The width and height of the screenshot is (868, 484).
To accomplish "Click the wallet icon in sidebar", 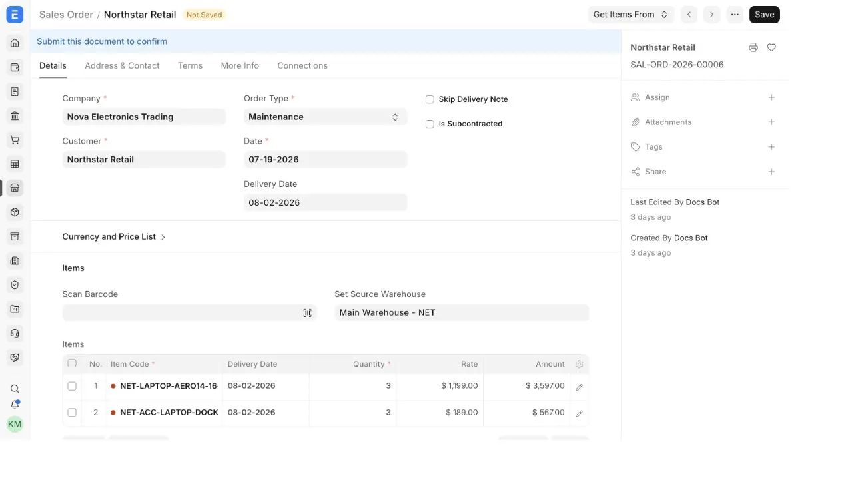I will click(x=15, y=67).
